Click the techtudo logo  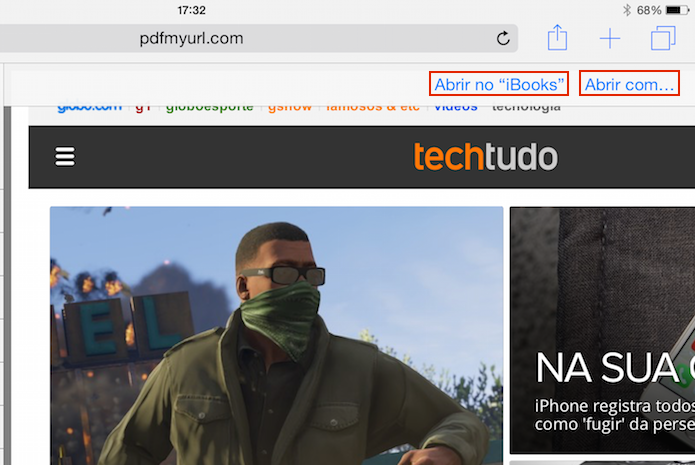pyautogui.click(x=485, y=157)
